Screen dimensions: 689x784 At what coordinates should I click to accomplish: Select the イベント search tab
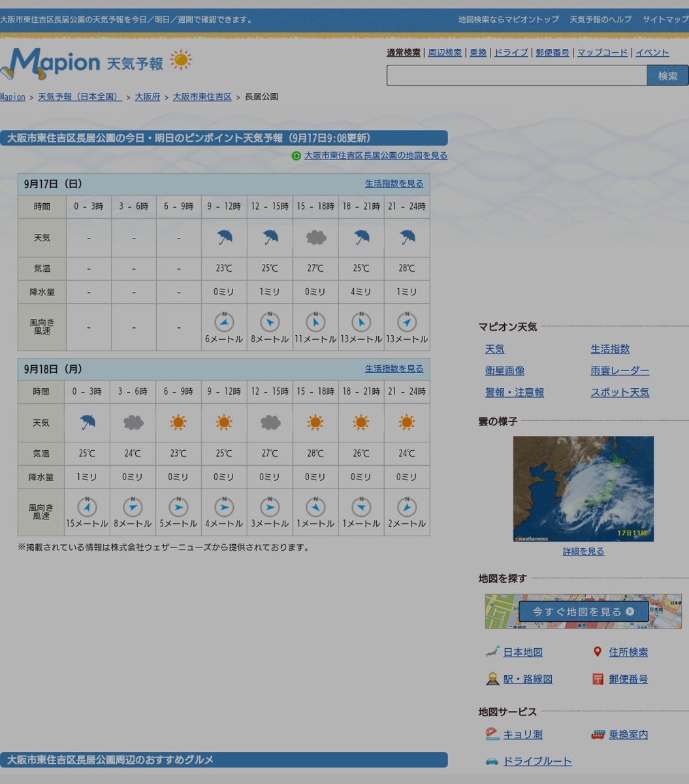pos(652,53)
